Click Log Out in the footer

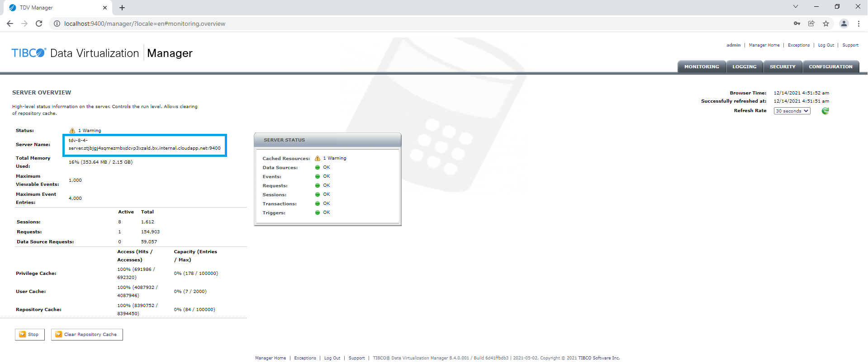(x=332, y=358)
